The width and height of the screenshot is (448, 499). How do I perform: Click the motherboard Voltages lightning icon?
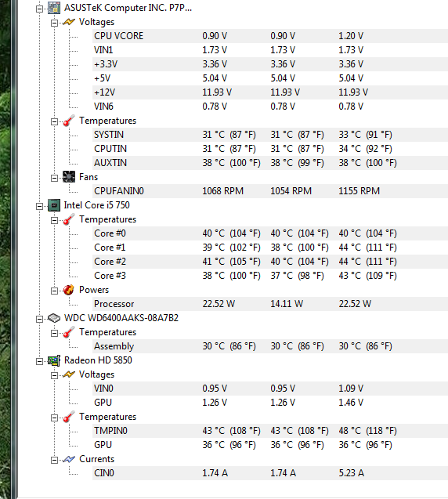(69, 22)
